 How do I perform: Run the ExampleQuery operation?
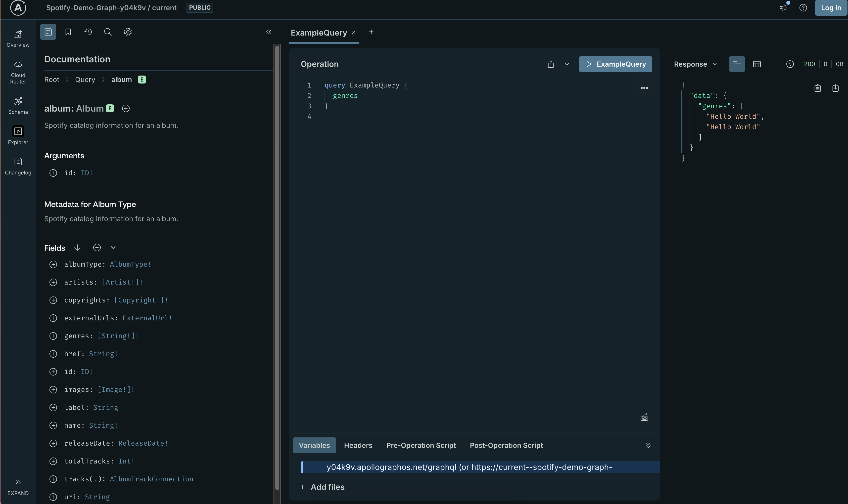615,64
